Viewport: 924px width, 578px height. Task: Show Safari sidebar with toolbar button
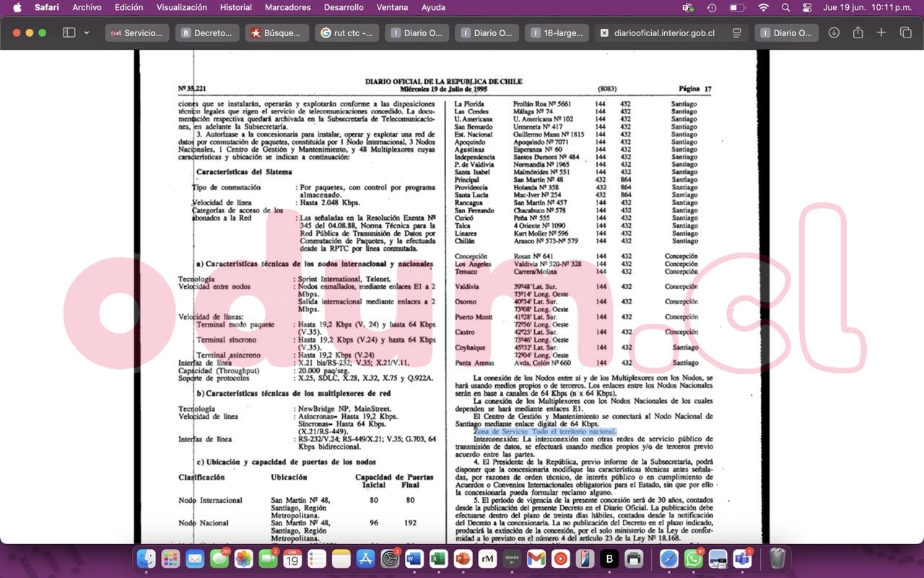(69, 33)
